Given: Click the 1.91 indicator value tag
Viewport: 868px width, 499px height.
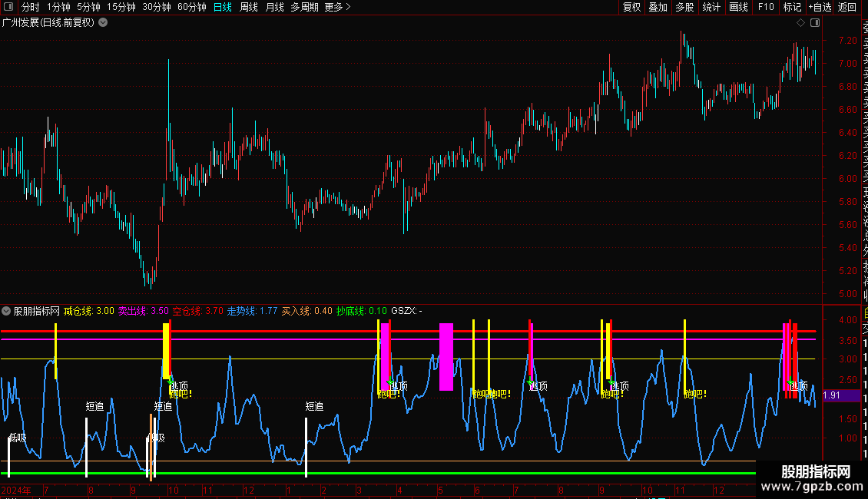Looking at the screenshot, I should tap(832, 395).
